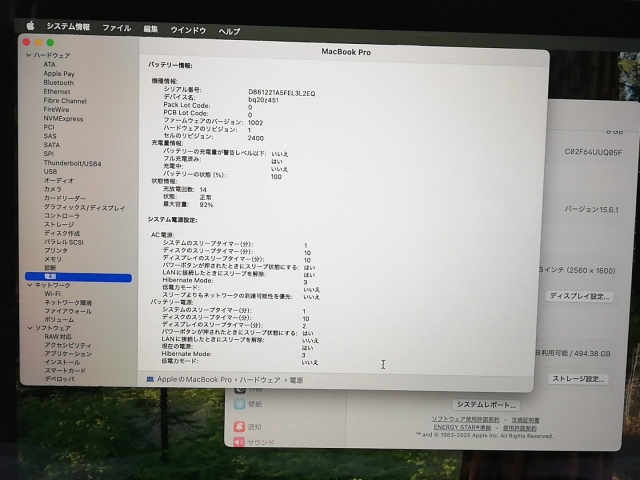Screen dimensions: 640x480
Task: Collapse the ソフトウェア section
Action: pyautogui.click(x=30, y=328)
